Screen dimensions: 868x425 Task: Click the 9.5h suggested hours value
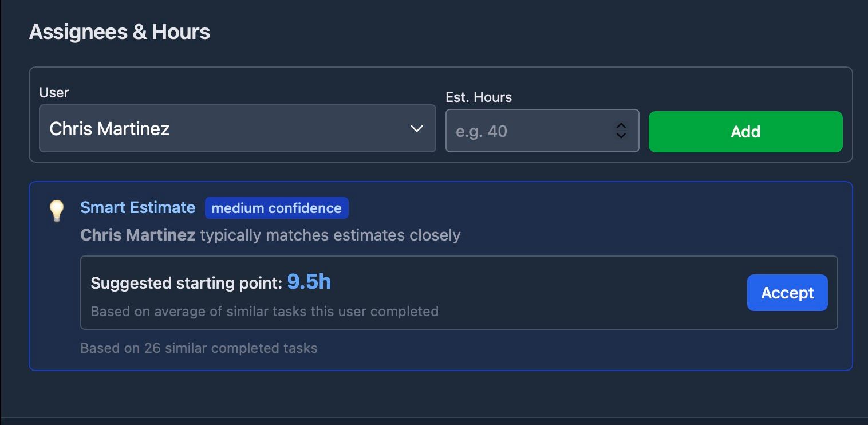(x=309, y=282)
